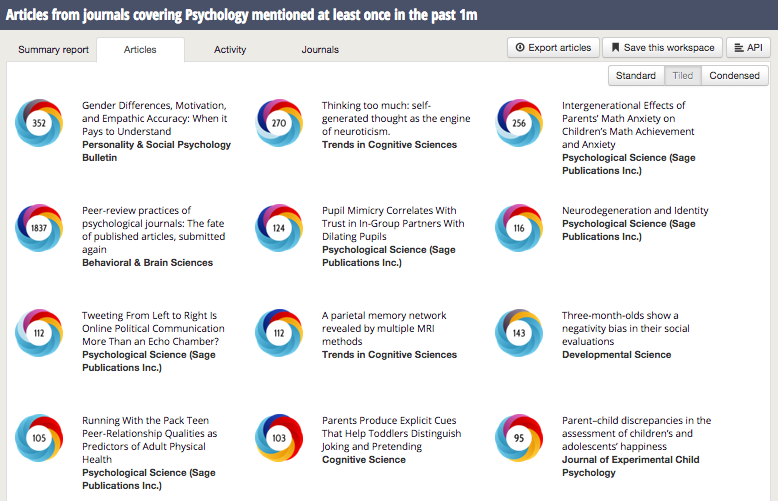The height and width of the screenshot is (501, 778).
Task: Click the Altmetric donut badge scored 352
Action: [39, 124]
